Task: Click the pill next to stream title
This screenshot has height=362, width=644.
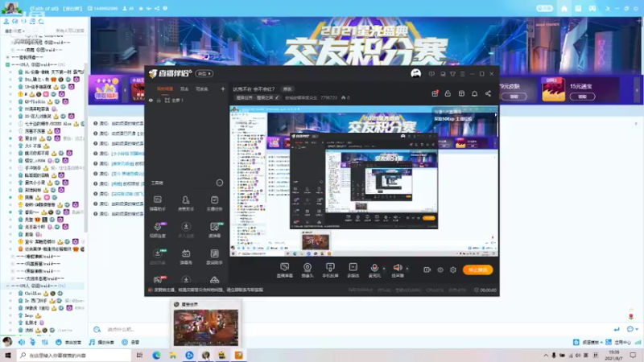Action: [287, 88]
